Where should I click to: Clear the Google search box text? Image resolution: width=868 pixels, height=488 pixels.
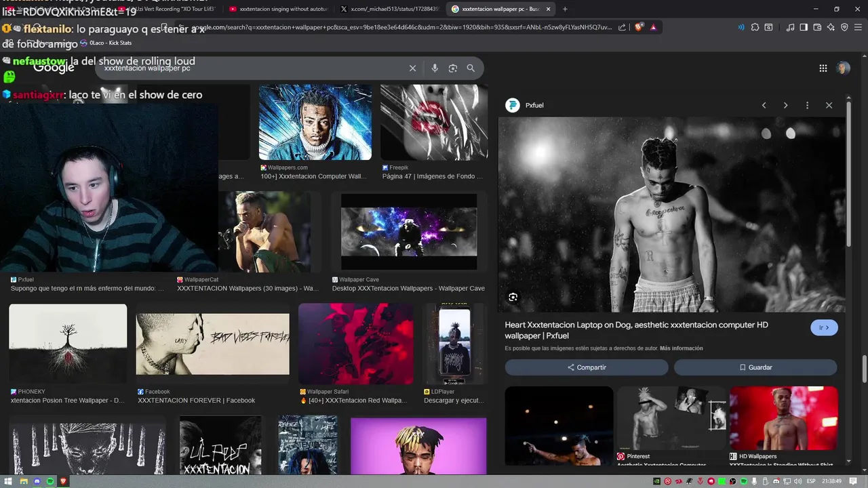click(412, 68)
